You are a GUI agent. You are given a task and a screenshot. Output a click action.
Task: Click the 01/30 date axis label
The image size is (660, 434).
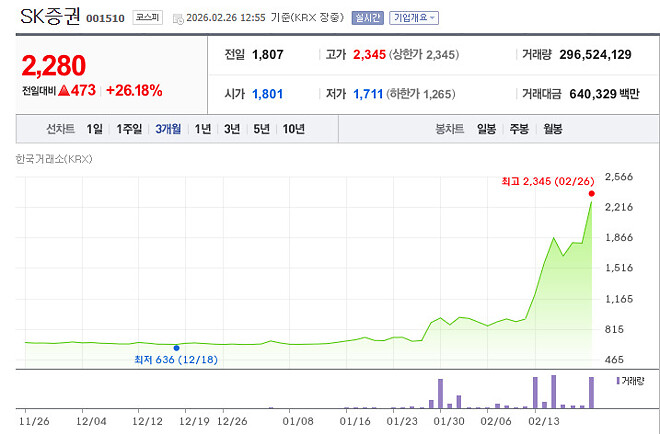click(449, 421)
